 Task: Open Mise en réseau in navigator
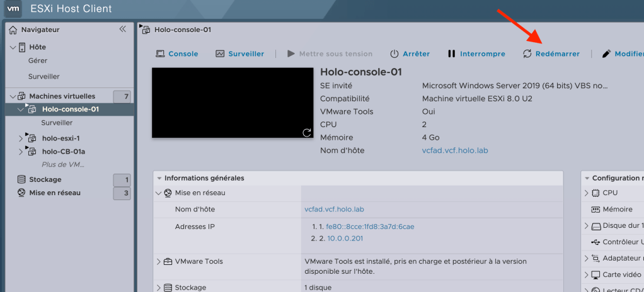coord(54,193)
